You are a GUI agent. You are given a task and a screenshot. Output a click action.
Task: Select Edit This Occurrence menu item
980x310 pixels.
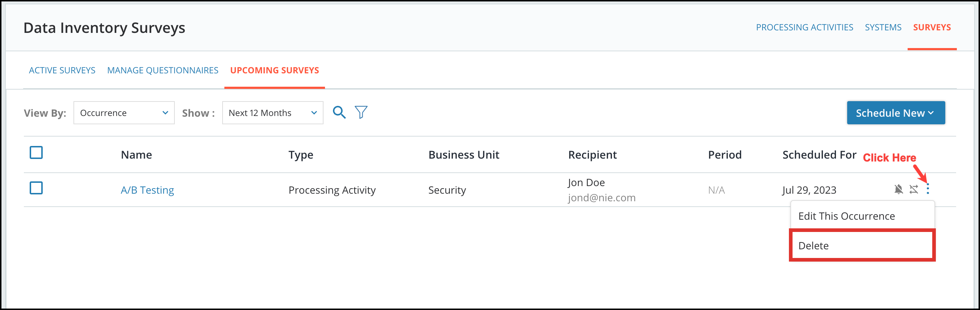tap(862, 216)
